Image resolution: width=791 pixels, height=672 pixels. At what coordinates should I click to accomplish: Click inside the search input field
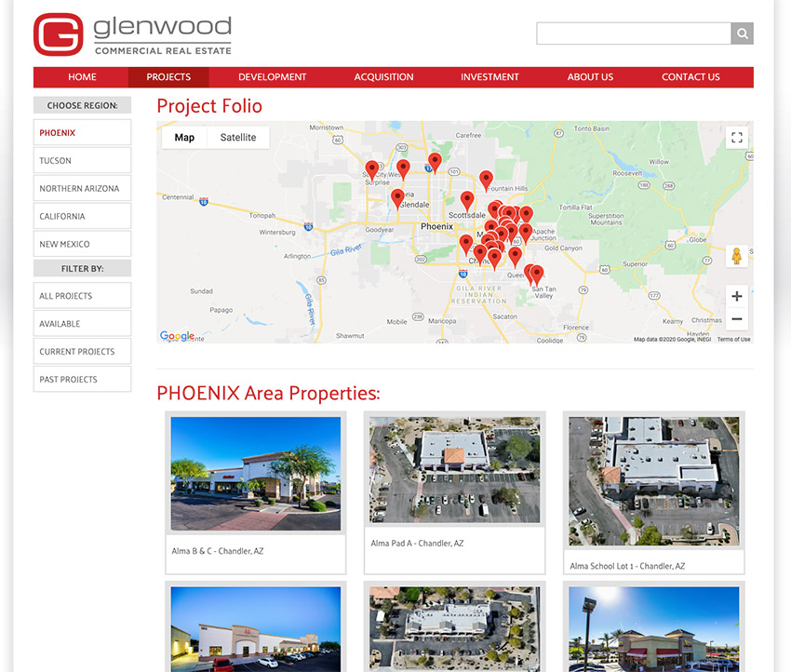pyautogui.click(x=633, y=33)
